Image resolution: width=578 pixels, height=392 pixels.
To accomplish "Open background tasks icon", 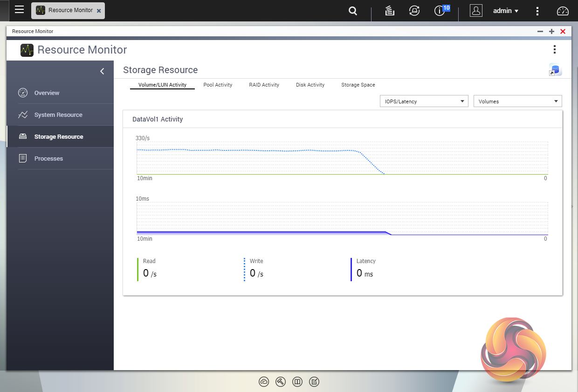I will 390,11.
